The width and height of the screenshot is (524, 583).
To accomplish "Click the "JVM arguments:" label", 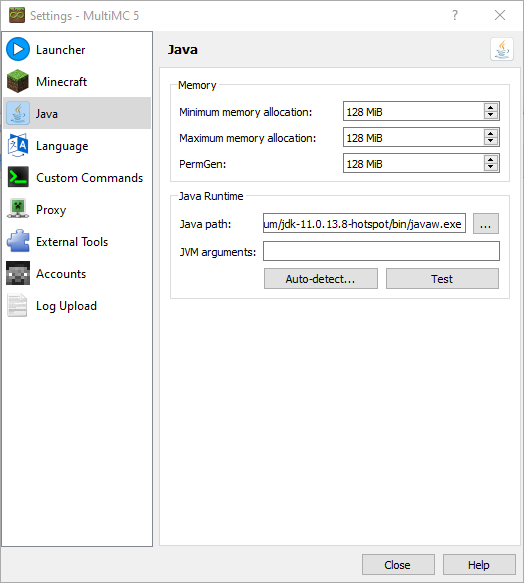I will (218, 252).
